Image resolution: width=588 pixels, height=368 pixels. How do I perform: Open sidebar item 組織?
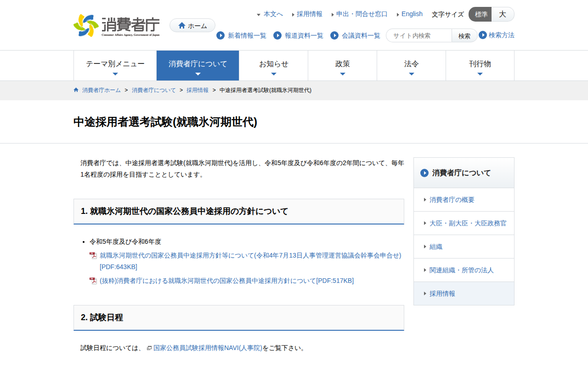(x=464, y=247)
